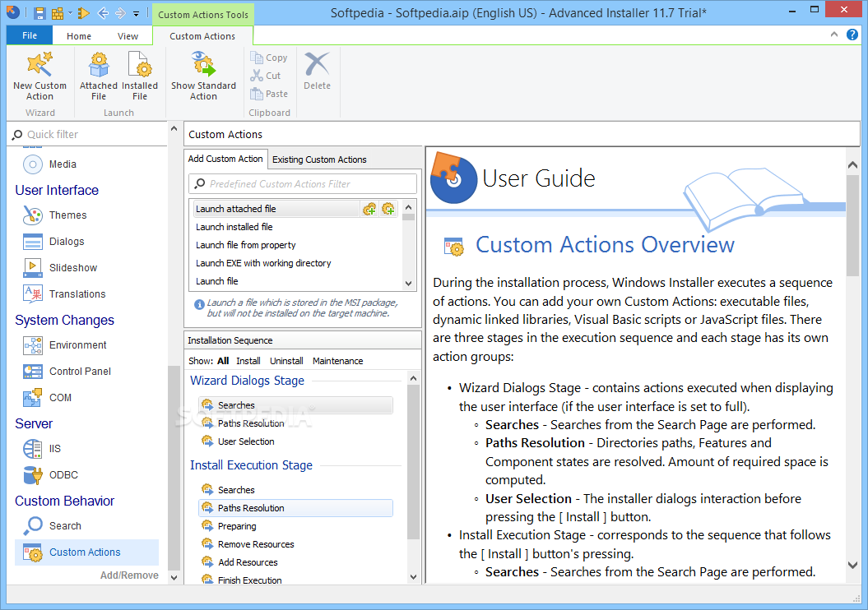Open the quick access toolbar customize dropdown
868x610 pixels.
136,14
